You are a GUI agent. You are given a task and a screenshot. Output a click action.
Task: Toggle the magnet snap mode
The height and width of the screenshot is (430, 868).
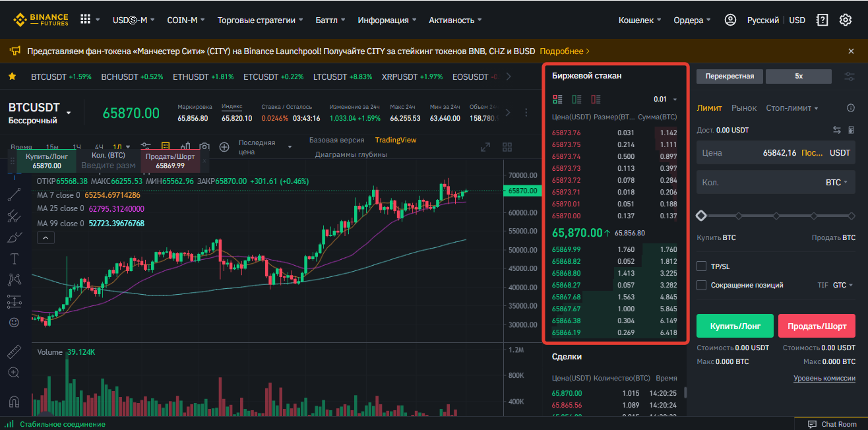14,401
